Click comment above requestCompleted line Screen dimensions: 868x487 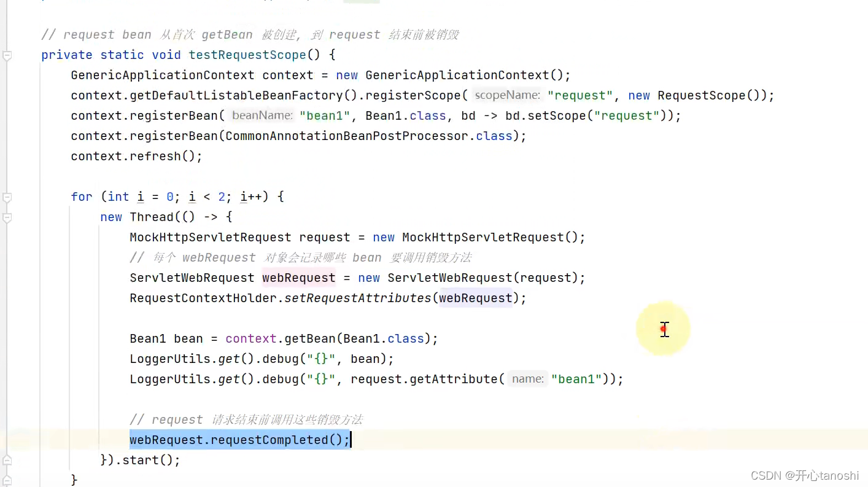click(x=246, y=419)
